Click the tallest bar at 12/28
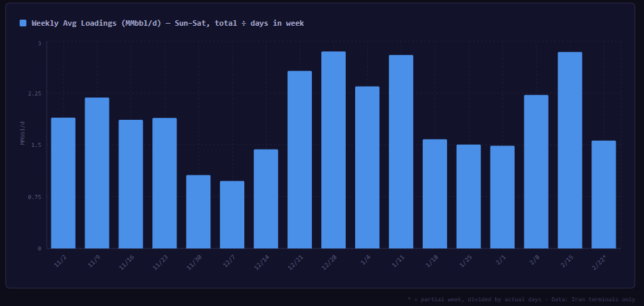Image resolution: width=644 pixels, height=306 pixels. coord(333,150)
